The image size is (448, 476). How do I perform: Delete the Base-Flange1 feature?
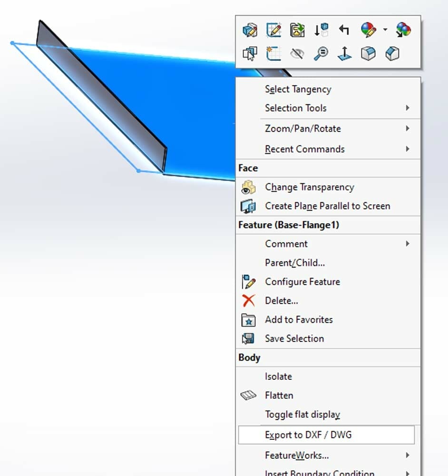point(281,300)
